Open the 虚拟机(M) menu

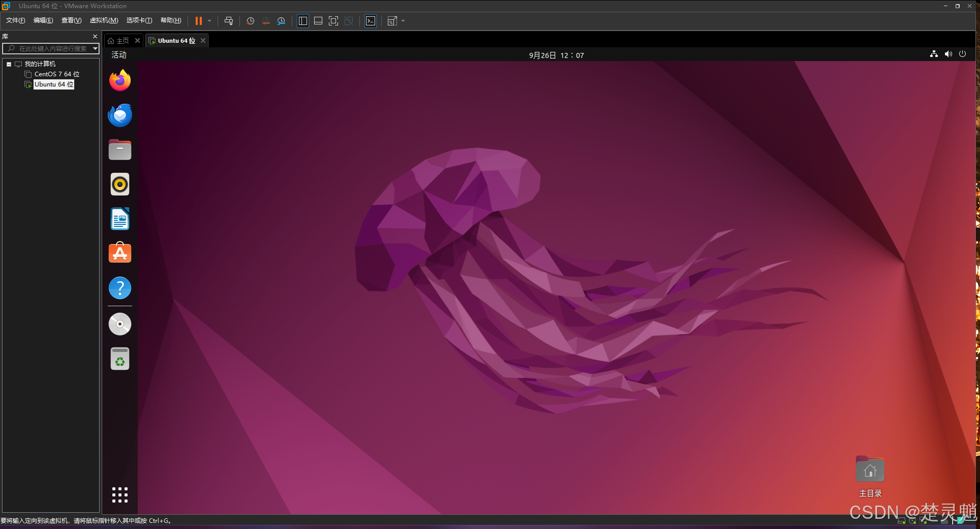tap(104, 20)
